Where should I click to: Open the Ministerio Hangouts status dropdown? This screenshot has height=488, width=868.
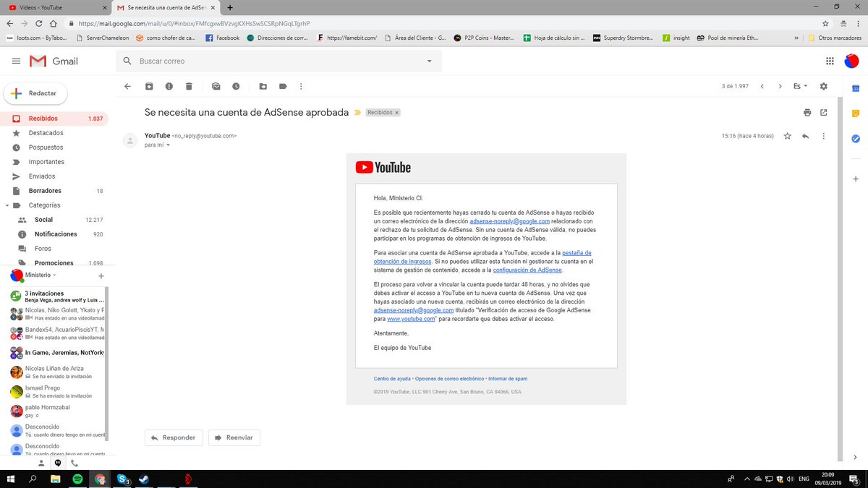tap(41, 275)
